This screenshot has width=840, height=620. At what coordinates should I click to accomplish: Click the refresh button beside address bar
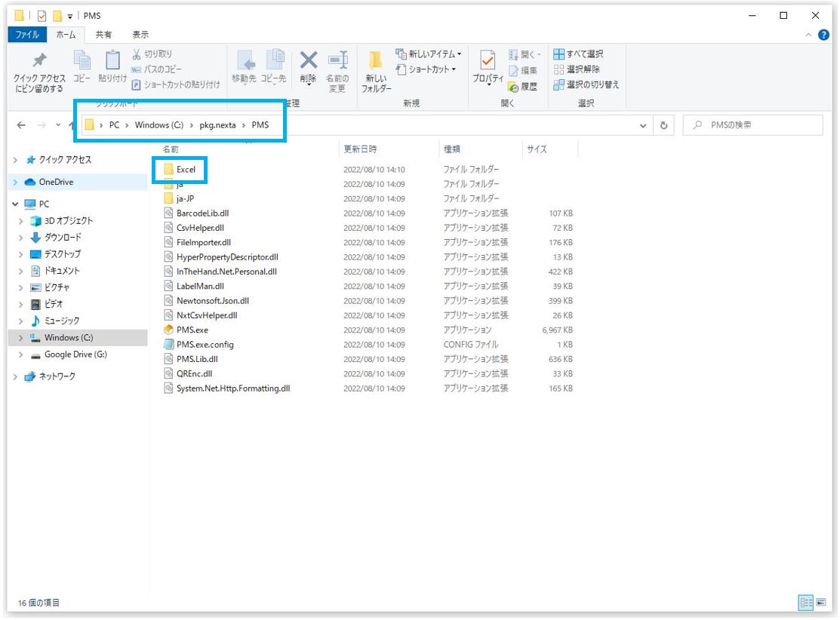pos(664,125)
